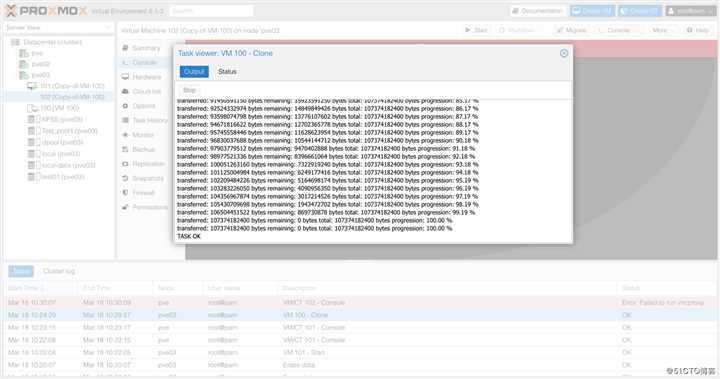720x379 pixels.
Task: Click the Create CT button
Action: 640,11
